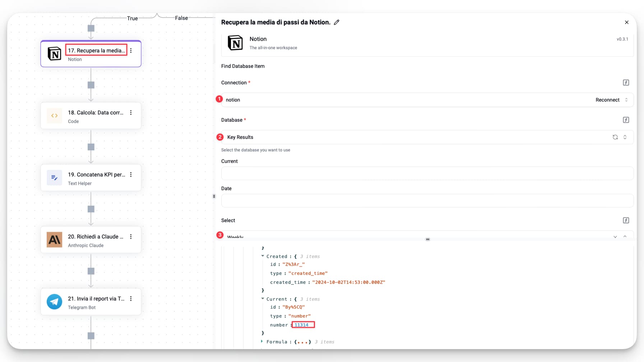This screenshot has height=362, width=644.
Task: Open options menu for step 20 Richiedi a Claude
Action: point(131,237)
